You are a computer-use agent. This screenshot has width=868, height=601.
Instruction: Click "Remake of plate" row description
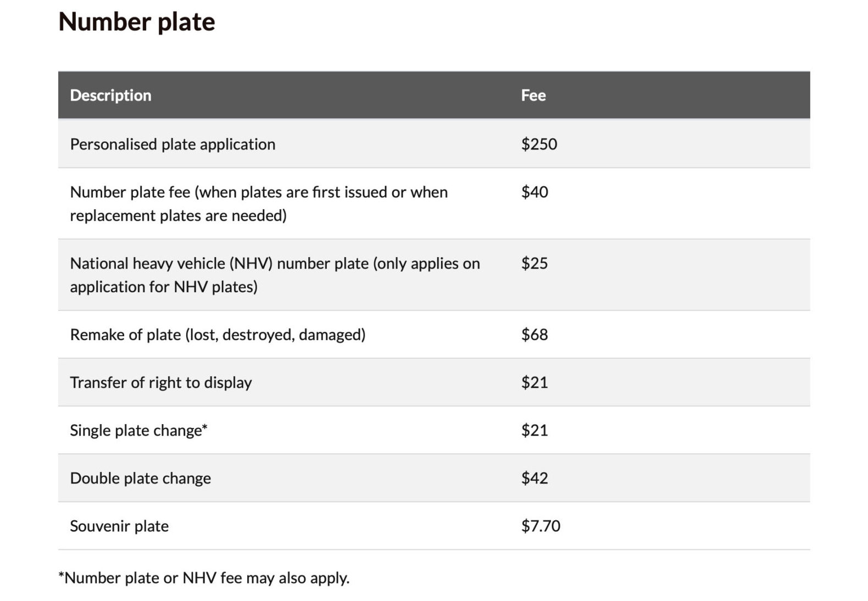point(218,335)
